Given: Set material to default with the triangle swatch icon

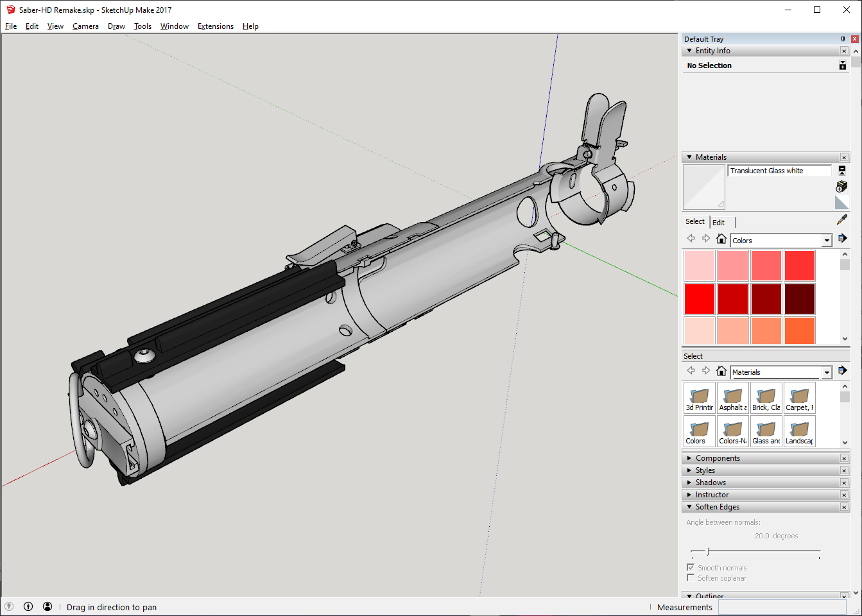Looking at the screenshot, I should pyautogui.click(x=841, y=203).
